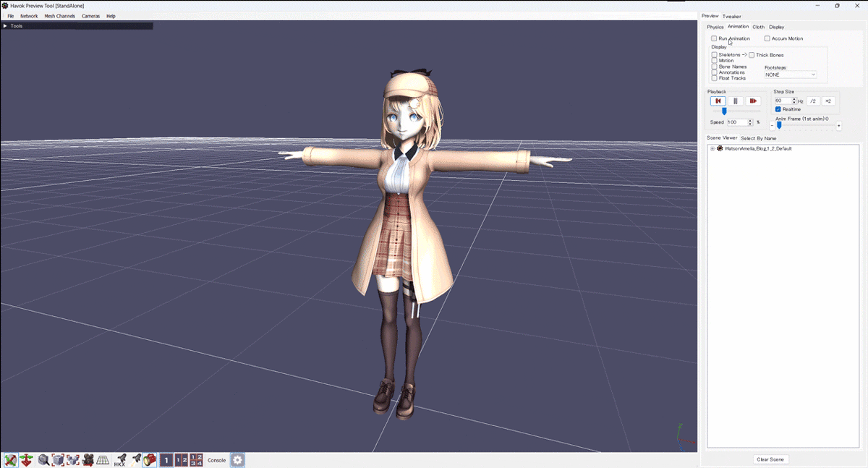
Task: Switch to the Preview tab
Action: point(710,16)
